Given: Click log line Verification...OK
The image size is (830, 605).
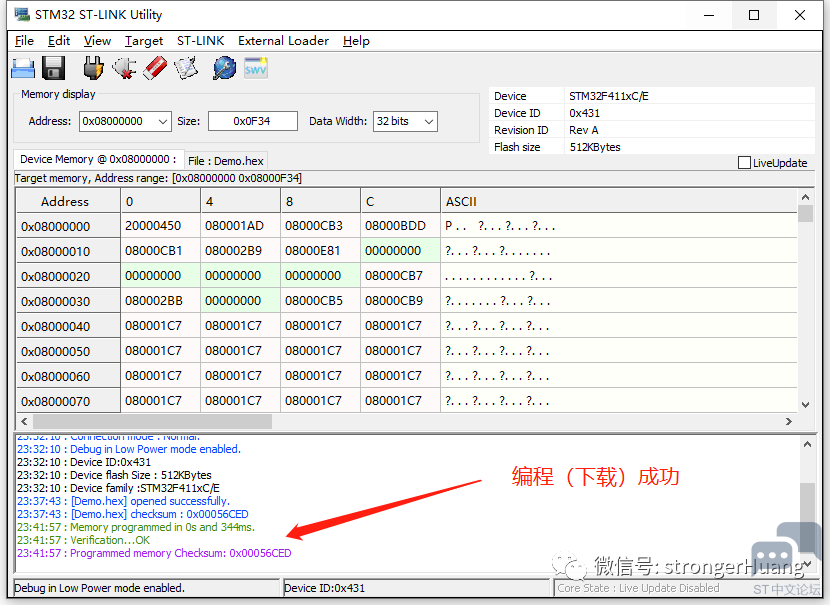Looking at the screenshot, I should click(83, 540).
